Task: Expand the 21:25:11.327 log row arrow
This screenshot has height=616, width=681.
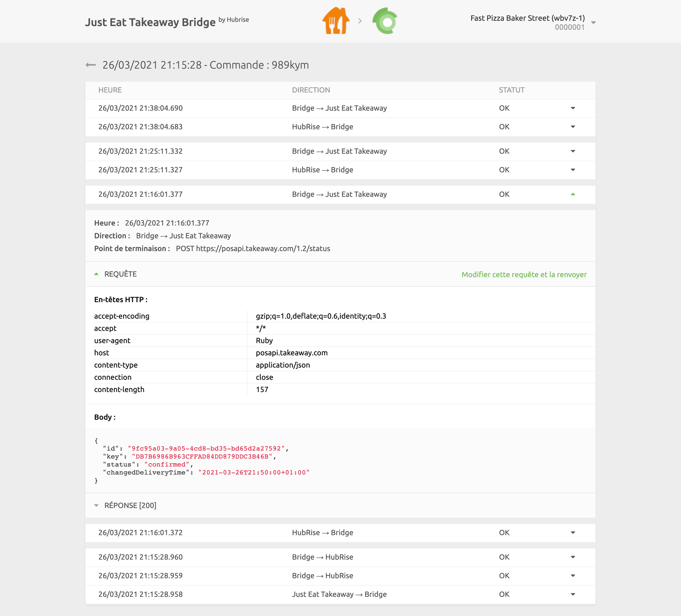Action: click(573, 169)
